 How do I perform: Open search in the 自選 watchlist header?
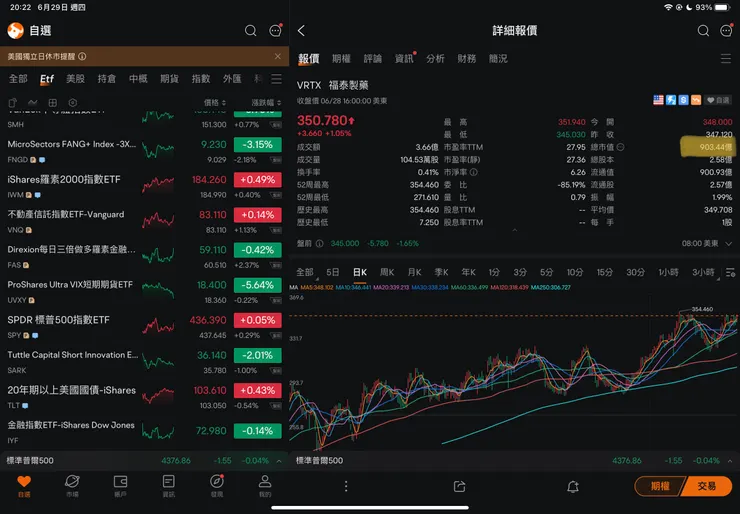[251, 31]
